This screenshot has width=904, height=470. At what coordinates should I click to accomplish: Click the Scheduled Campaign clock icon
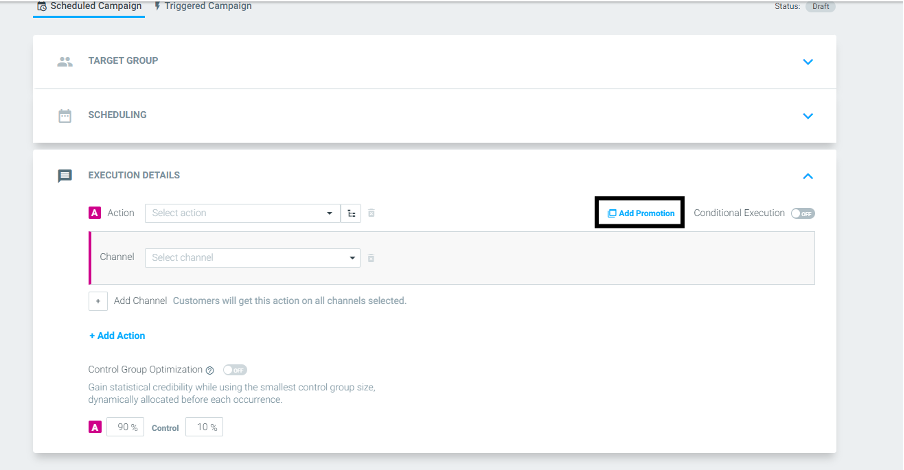tap(42, 6)
